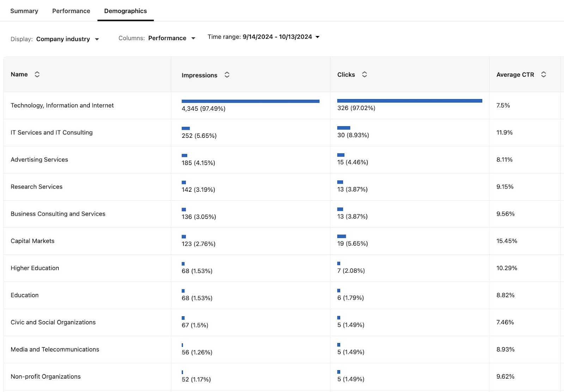Select Non-profit Organizations row name
Screen dimensions: 564x392
[x=46, y=377]
